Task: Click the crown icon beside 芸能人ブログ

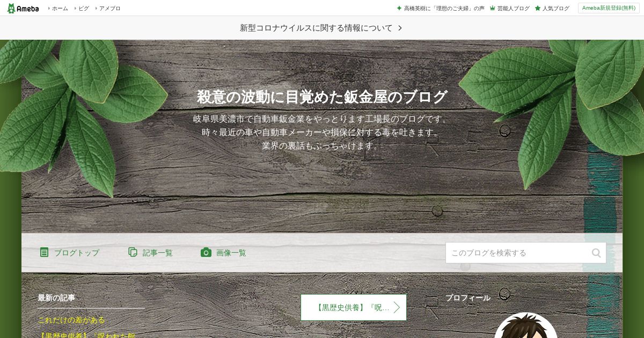Action: tap(492, 8)
